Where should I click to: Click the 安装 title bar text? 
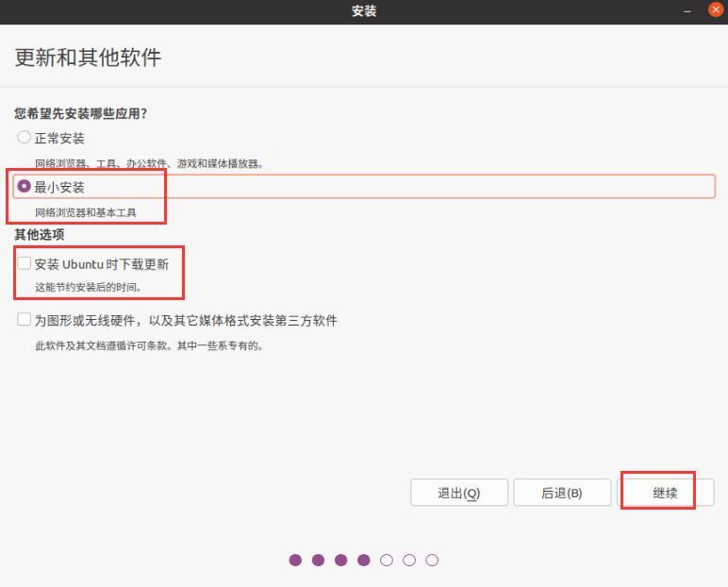coord(364,10)
